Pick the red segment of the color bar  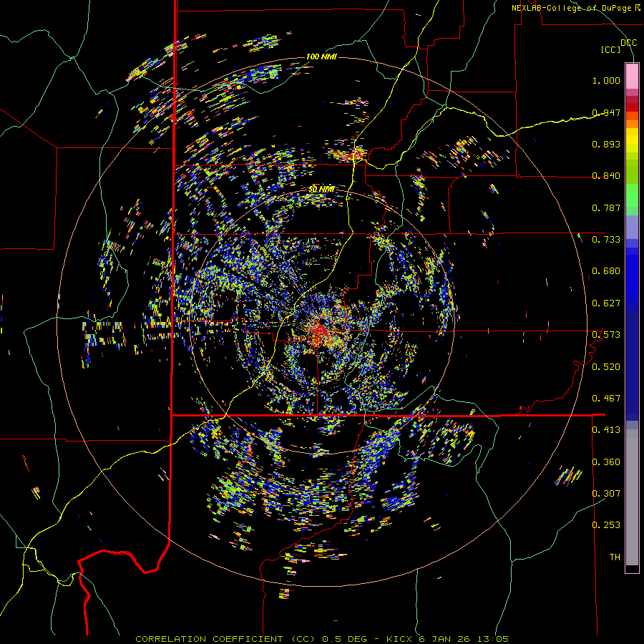(632, 107)
